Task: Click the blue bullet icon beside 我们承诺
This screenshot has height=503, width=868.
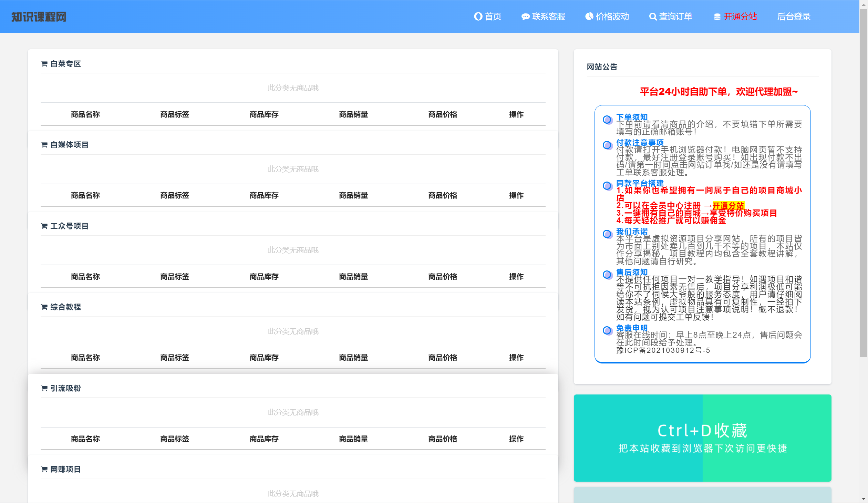Action: pos(607,234)
